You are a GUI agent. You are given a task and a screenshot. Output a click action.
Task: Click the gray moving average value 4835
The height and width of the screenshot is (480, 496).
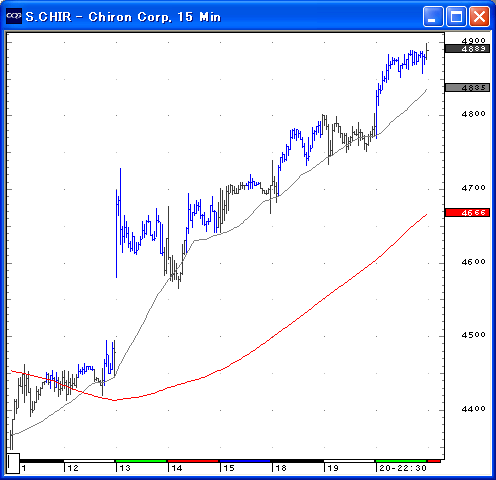pyautogui.click(x=467, y=88)
